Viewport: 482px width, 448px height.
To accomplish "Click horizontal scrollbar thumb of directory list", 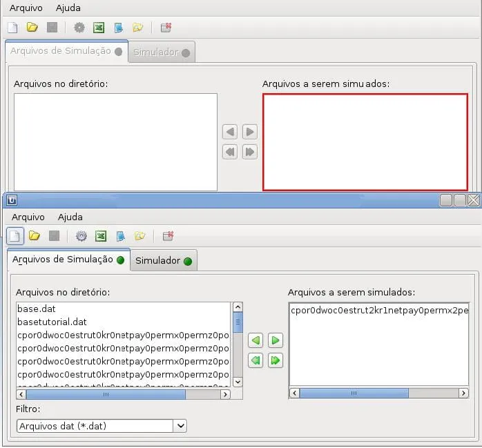I will pos(106,394).
